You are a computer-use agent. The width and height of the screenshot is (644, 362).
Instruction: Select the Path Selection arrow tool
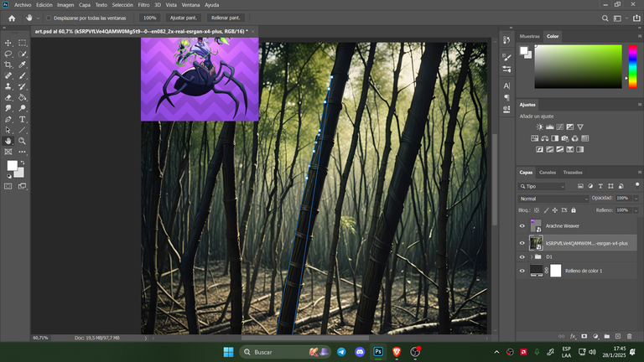[8, 130]
